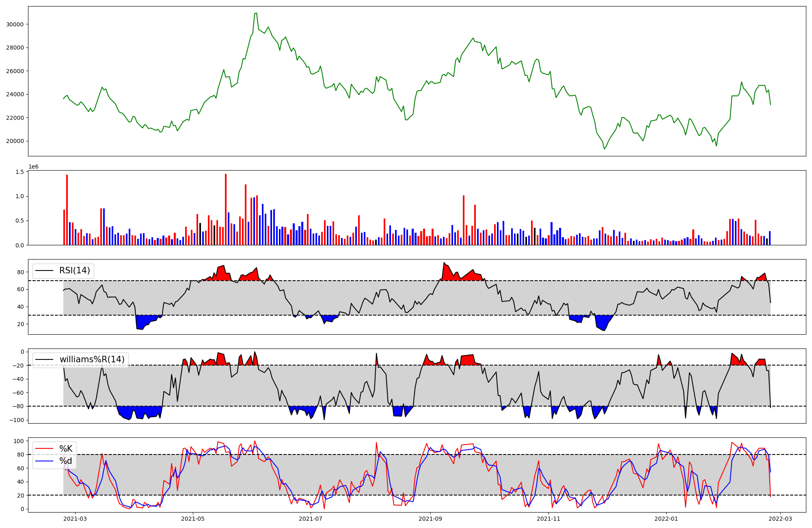Click the 20000 price axis tick label
The image size is (812, 528).
15,141
